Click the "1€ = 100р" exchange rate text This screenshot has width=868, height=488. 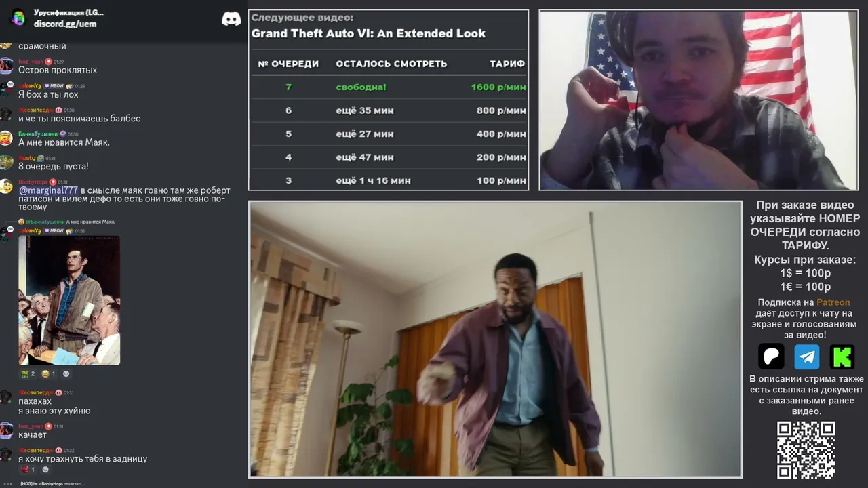(805, 287)
